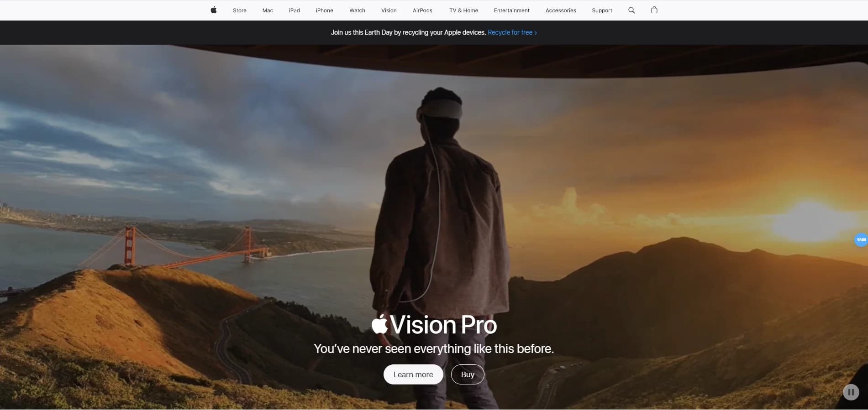The width and height of the screenshot is (868, 410).
Task: Click the blue 15M floating badge
Action: 861,239
